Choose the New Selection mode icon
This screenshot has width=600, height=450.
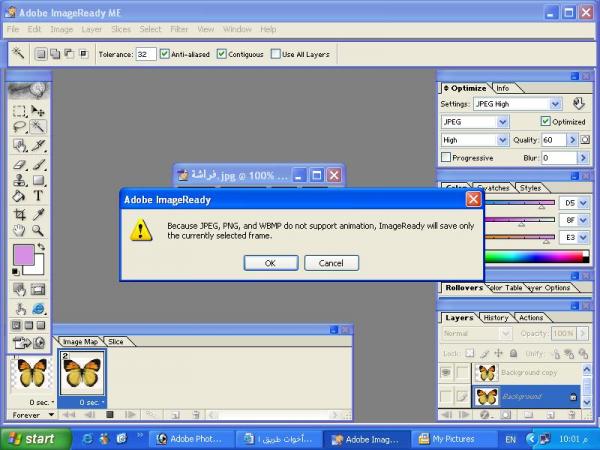click(x=41, y=54)
